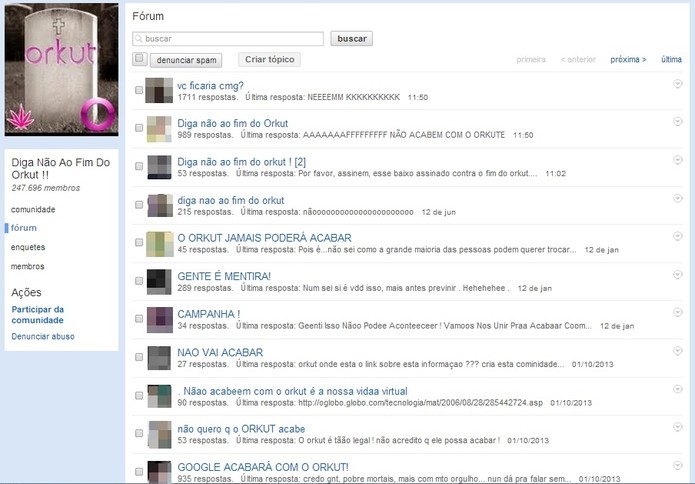Open avatar next to 'Diga não ao fim do Orkut' topic
Image resolution: width=695 pixels, height=484 pixels.
pyautogui.click(x=159, y=129)
